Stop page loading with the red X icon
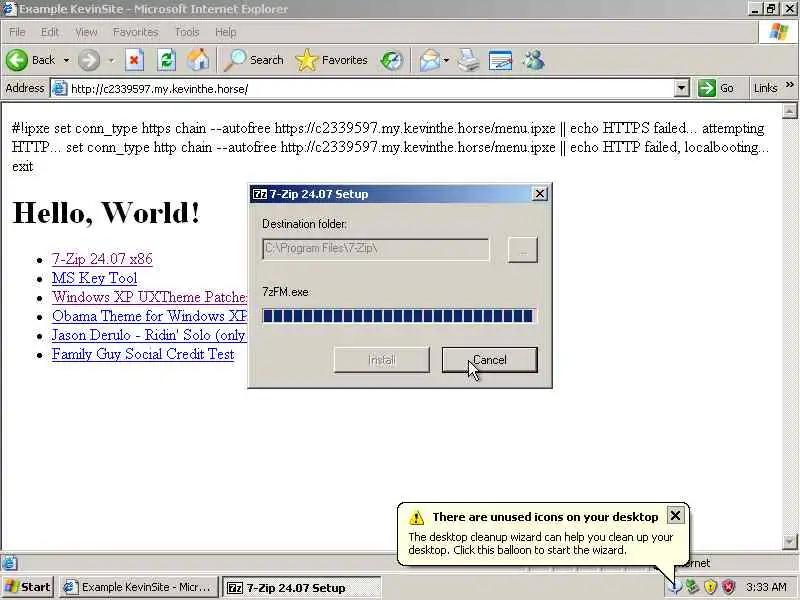The image size is (800, 600). pyautogui.click(x=134, y=60)
